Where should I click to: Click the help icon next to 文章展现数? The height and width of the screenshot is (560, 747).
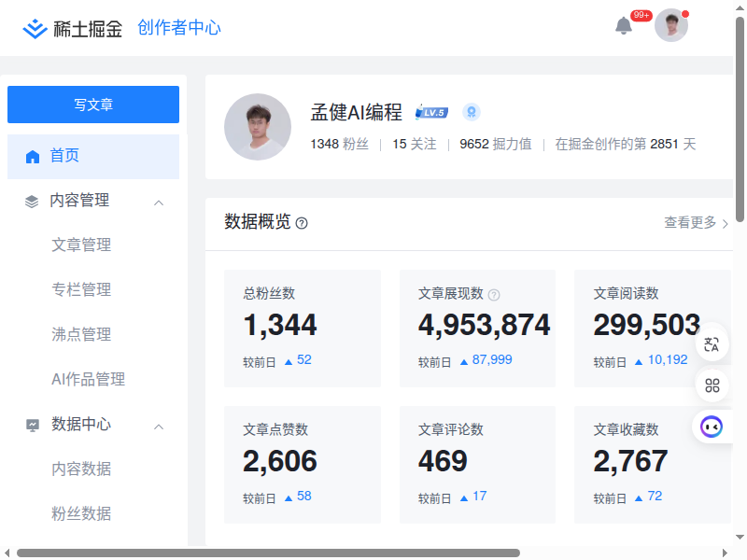[494, 295]
